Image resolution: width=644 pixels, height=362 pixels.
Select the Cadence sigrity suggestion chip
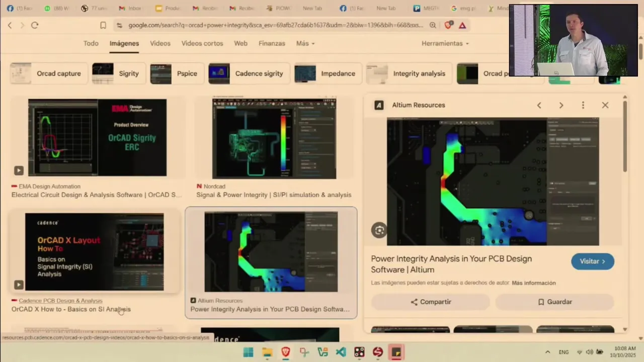click(249, 73)
